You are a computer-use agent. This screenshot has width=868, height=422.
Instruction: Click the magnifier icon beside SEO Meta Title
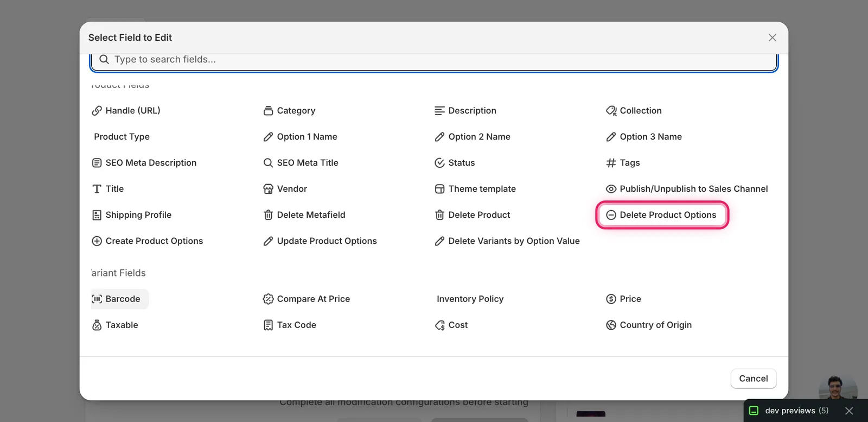[x=268, y=163]
